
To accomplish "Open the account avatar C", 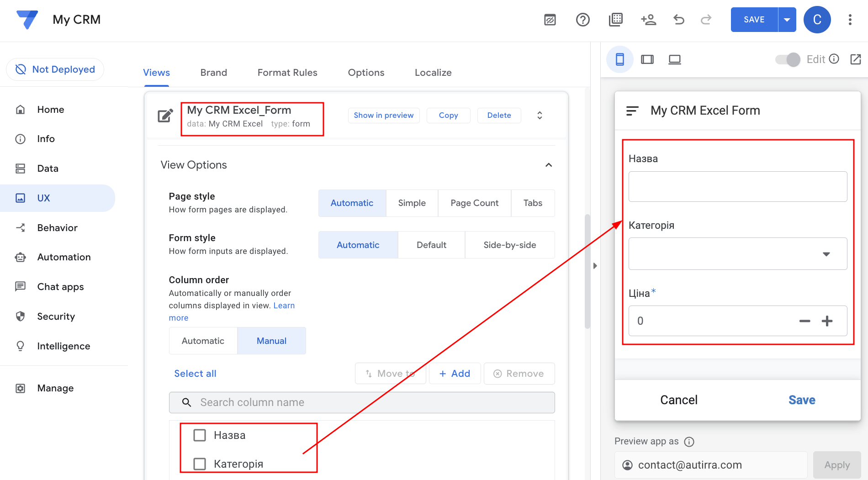I will pyautogui.click(x=817, y=20).
